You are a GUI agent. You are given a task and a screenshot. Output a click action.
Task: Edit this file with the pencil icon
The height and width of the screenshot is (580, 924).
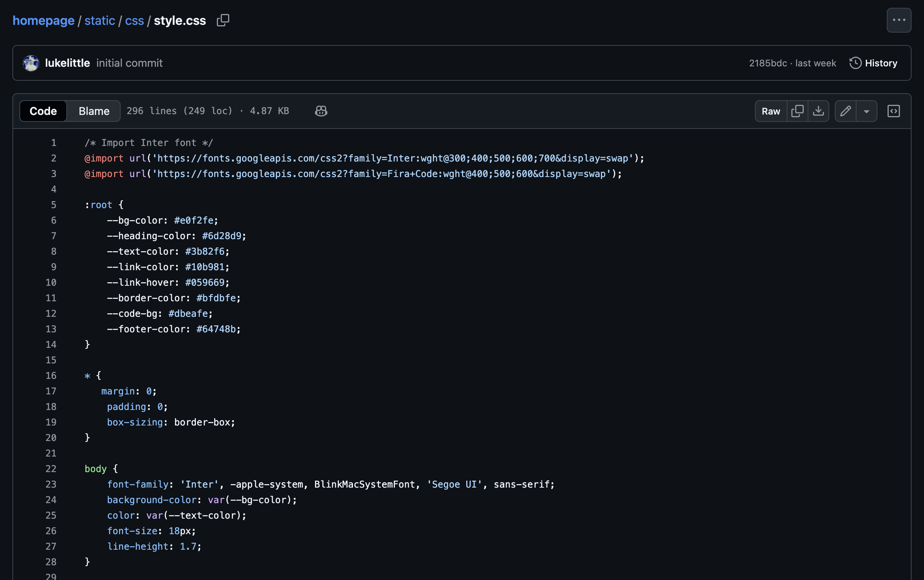coord(845,111)
